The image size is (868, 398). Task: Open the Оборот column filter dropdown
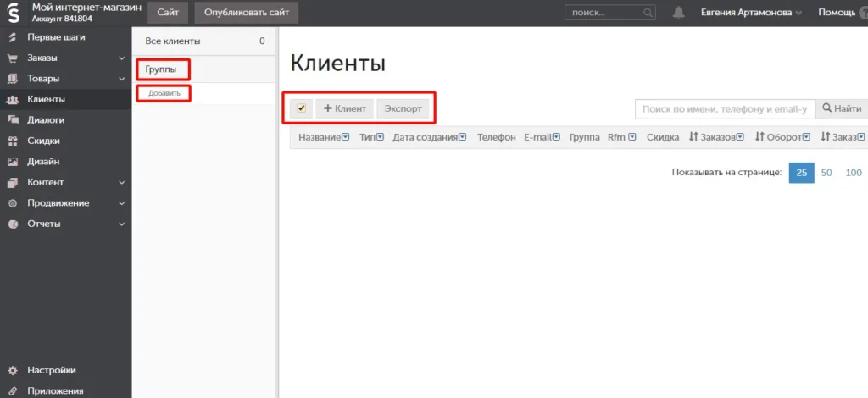click(x=807, y=137)
